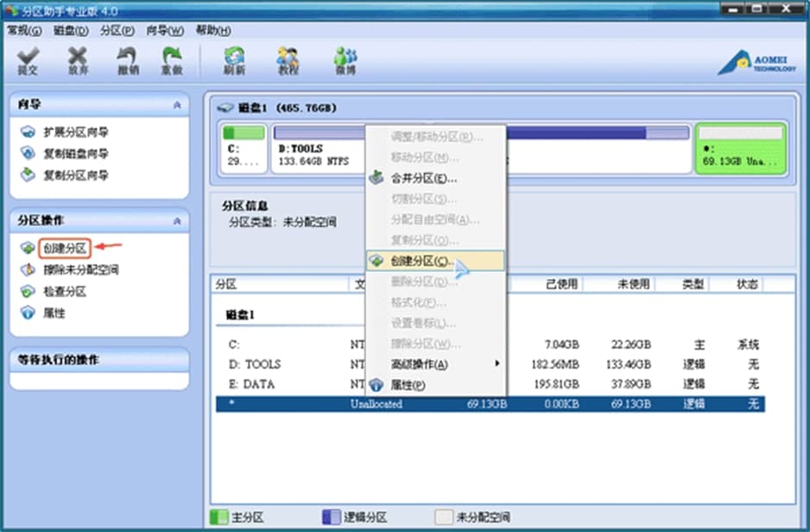Undo the last operation using 撤销 icon

[126, 59]
